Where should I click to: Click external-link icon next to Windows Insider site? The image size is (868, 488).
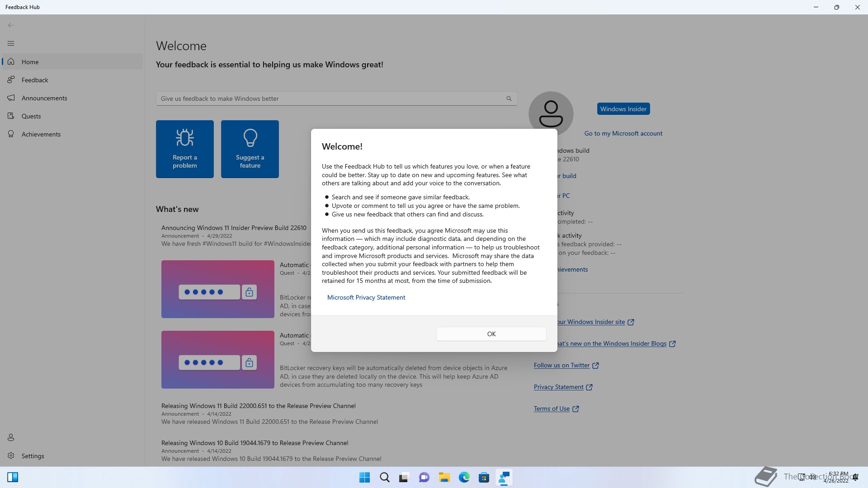pos(631,322)
